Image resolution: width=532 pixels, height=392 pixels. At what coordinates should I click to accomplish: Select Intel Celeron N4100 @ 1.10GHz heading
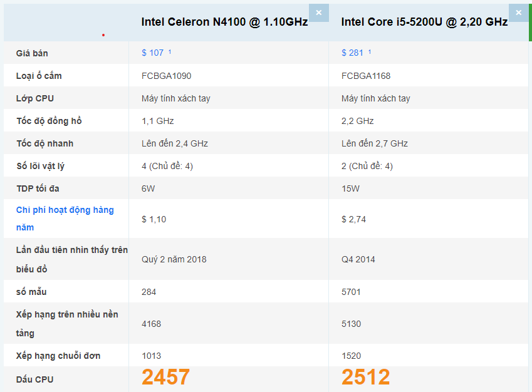224,22
